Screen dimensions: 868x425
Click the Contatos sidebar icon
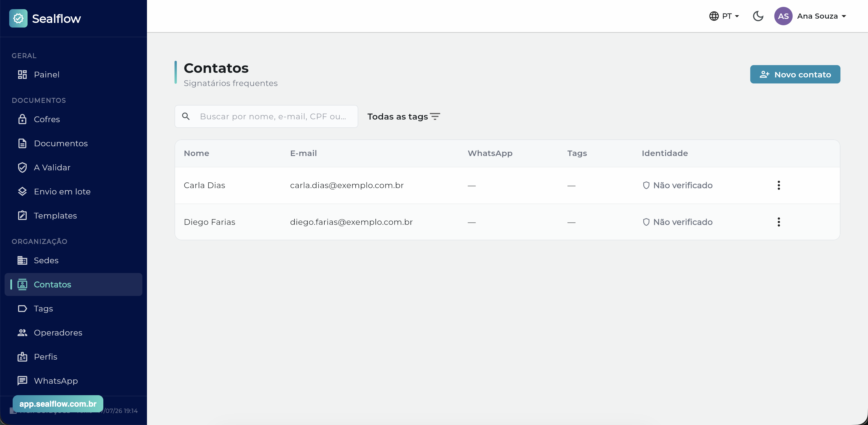click(x=22, y=284)
